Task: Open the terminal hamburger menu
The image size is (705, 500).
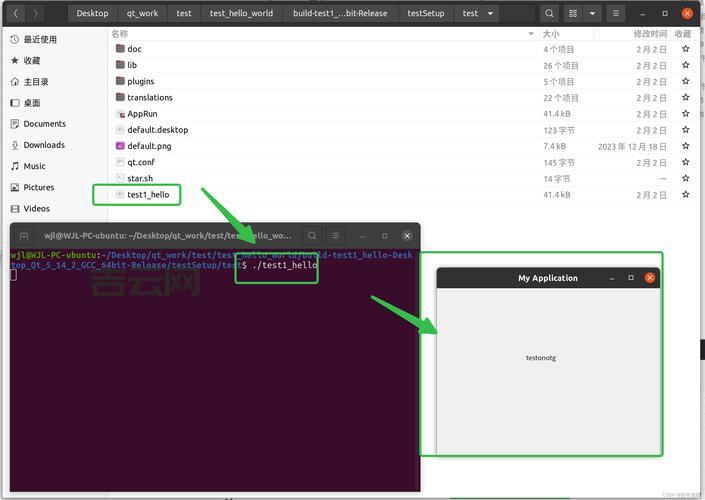Action: [336, 236]
